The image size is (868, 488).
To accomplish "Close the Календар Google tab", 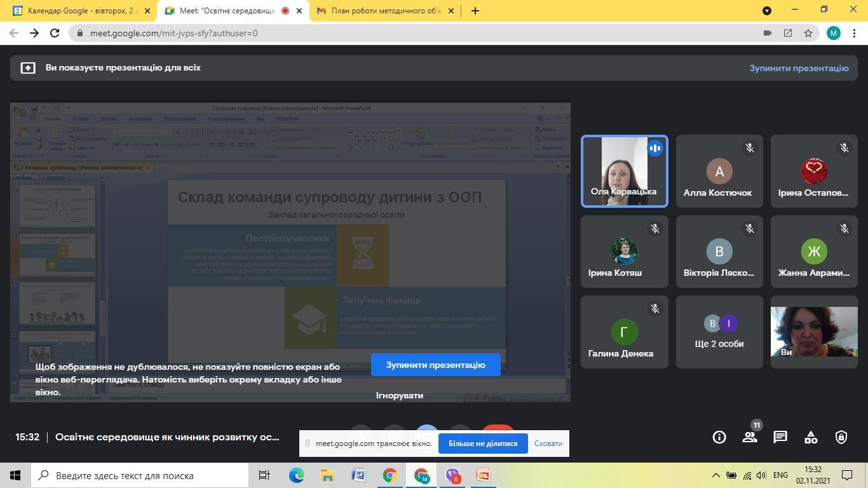I will tap(147, 10).
